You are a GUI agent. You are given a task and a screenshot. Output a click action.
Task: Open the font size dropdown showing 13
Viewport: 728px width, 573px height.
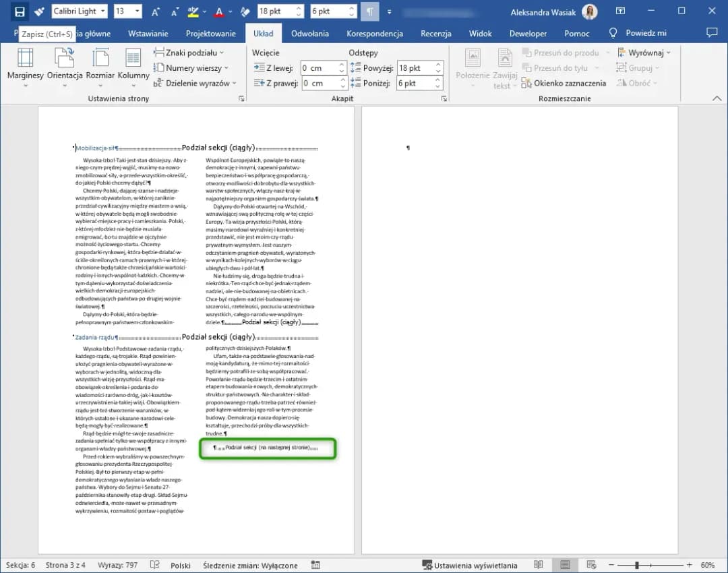(x=138, y=11)
